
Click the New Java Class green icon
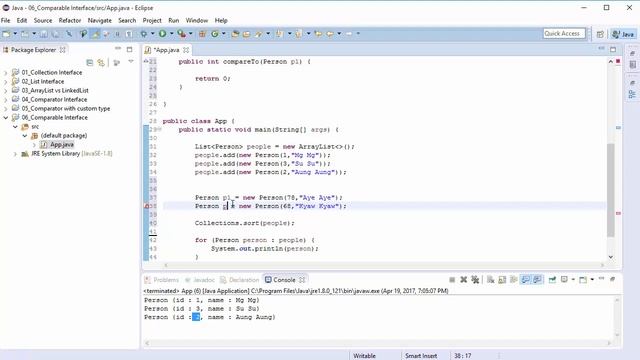tap(215, 34)
